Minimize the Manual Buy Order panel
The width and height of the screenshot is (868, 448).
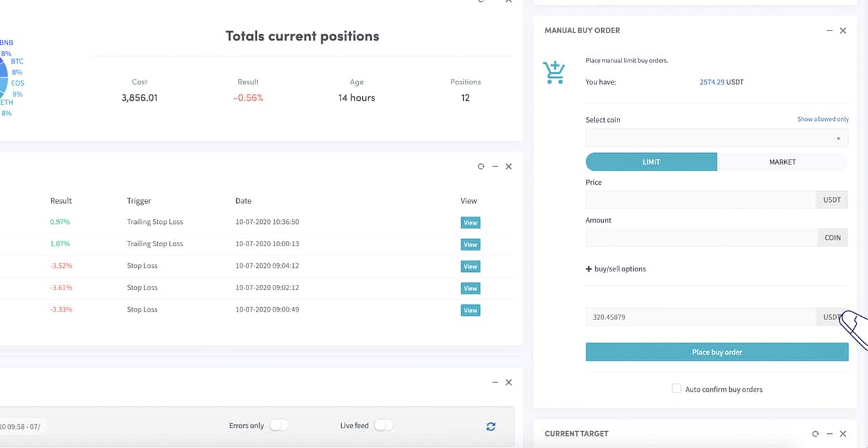click(x=829, y=30)
